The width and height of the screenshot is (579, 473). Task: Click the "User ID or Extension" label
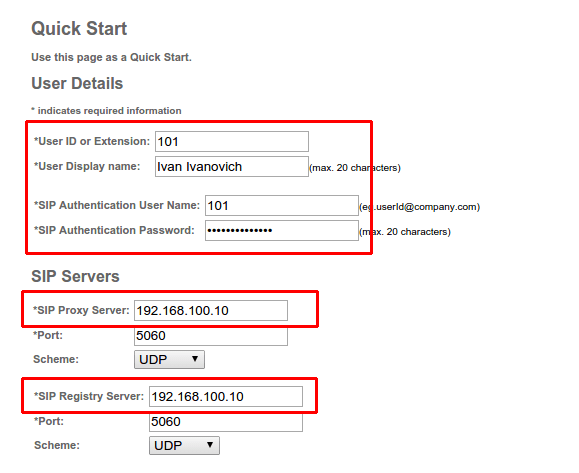coord(92,141)
